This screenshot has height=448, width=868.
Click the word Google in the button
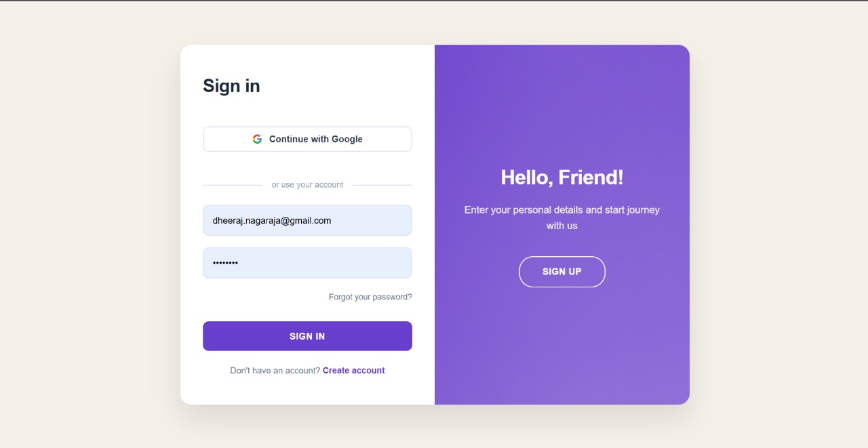pos(347,139)
